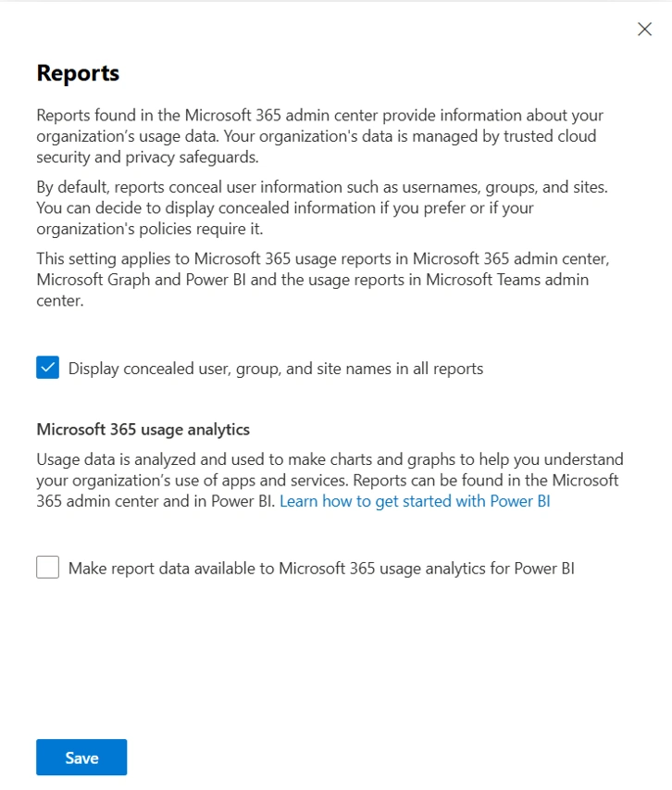Uncheck Display concealed user, group, site names checkbox
The width and height of the screenshot is (672, 790).
48,368
